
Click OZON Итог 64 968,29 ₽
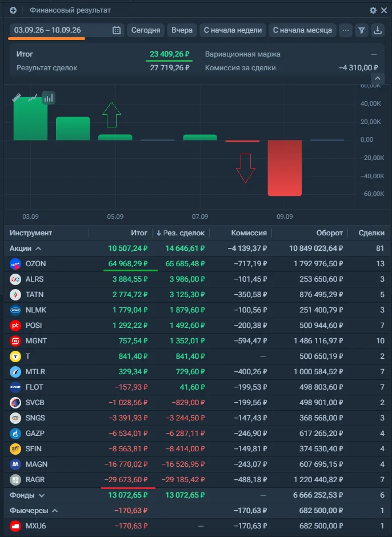click(x=128, y=264)
